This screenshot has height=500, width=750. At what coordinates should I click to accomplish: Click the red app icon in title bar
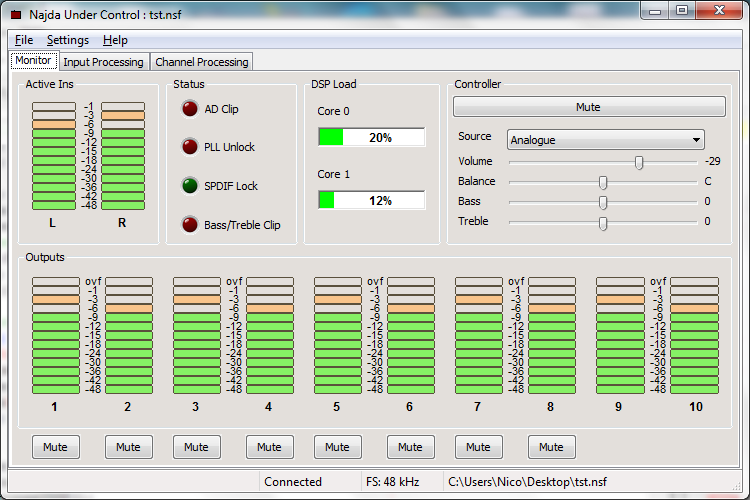(16, 14)
